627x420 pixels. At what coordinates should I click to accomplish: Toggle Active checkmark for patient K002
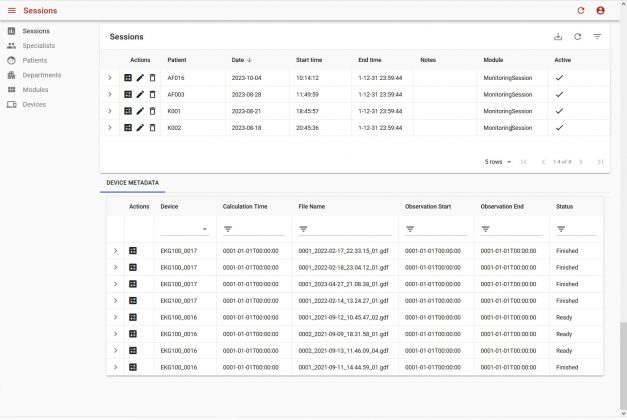click(559, 128)
